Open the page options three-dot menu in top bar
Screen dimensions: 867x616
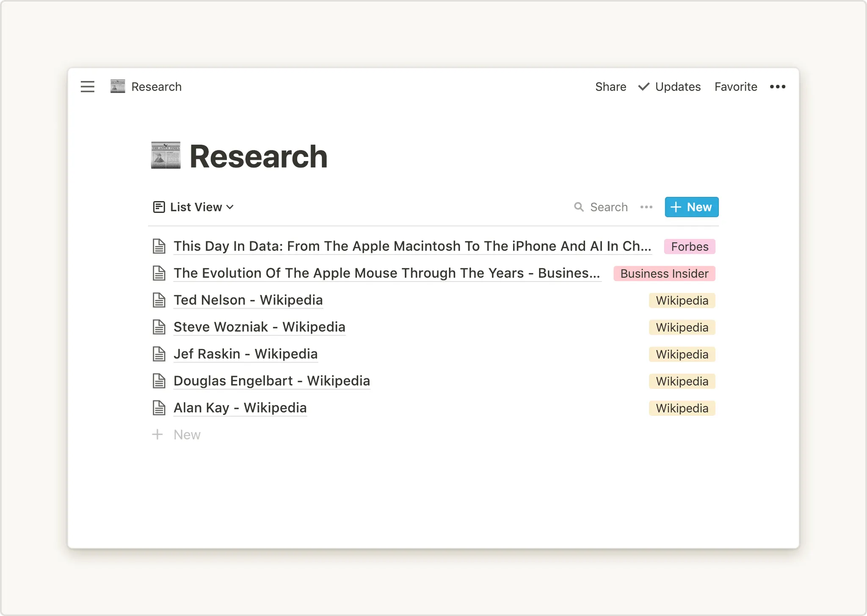coord(777,87)
